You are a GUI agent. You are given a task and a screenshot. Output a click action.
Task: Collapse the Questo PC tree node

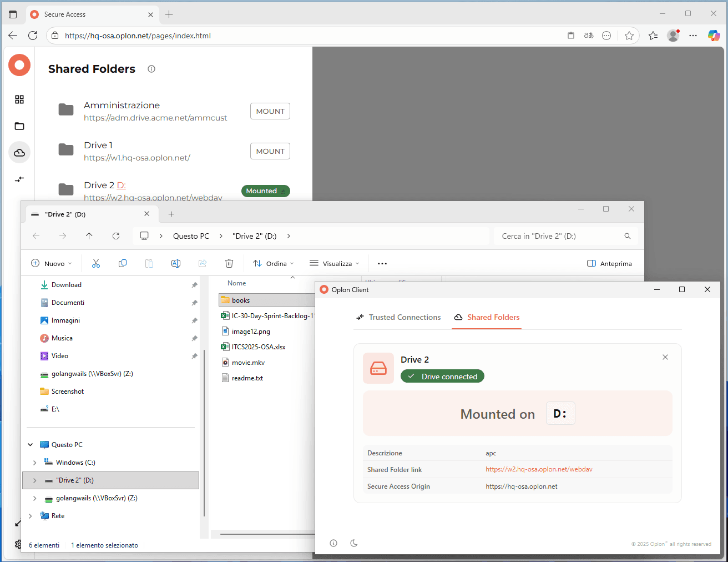(x=31, y=445)
